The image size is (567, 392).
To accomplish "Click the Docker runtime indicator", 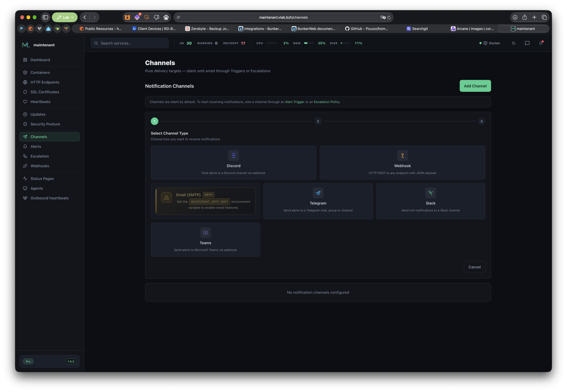I will click(489, 43).
